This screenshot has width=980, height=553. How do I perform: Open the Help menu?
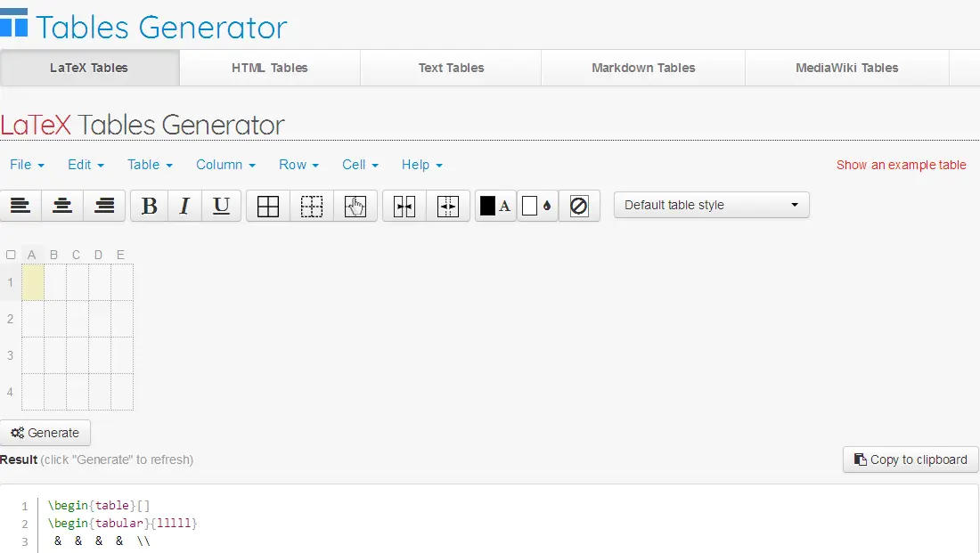pos(422,165)
